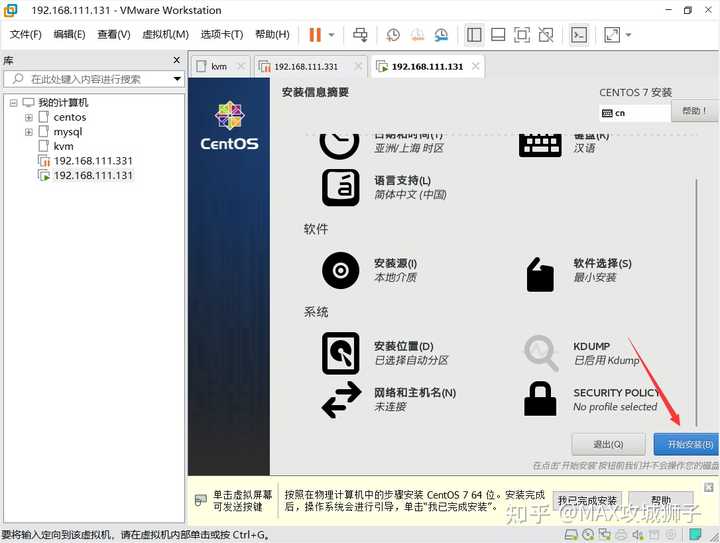720x543 pixels.
Task: Click the 帮助 button in the yellow hint bar
Action: coord(661,500)
